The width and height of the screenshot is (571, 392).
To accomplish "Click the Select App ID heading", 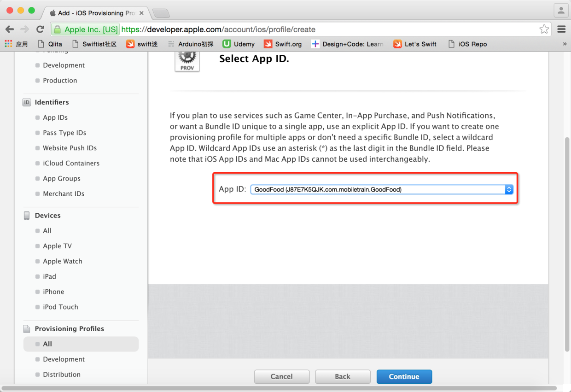I will [254, 59].
